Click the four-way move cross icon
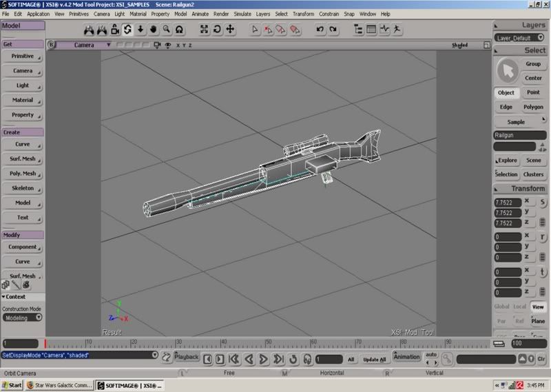Viewport: 551px width, 392px height. [230, 29]
